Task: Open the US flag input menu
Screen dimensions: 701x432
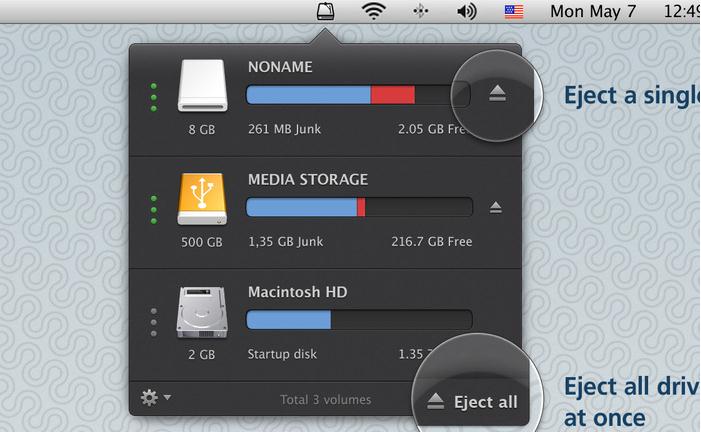Action: tap(514, 11)
